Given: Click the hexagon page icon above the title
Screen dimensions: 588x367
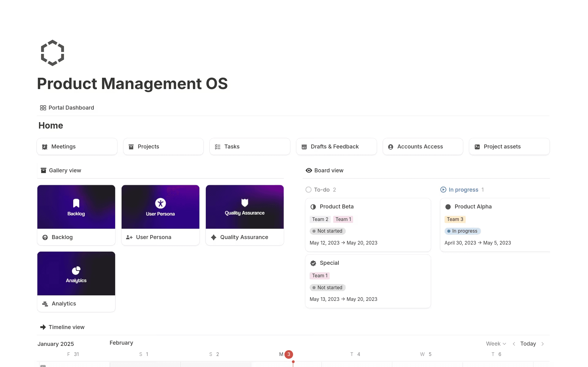Looking at the screenshot, I should tap(52, 53).
